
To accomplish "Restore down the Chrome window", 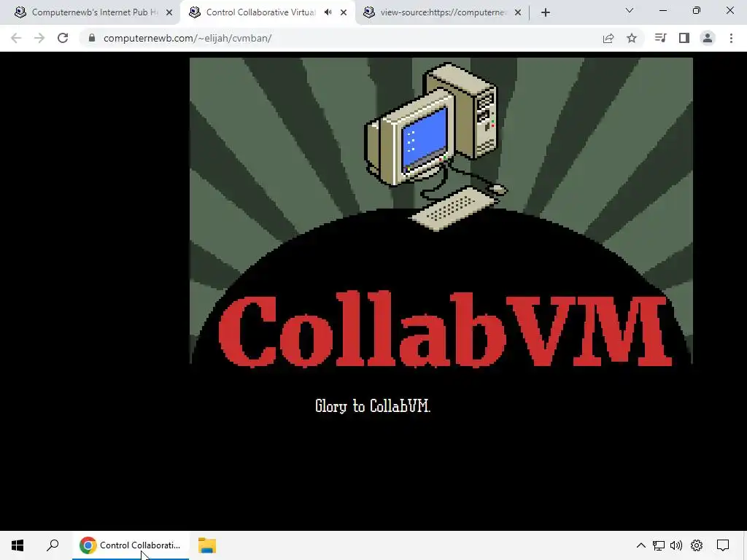I will pyautogui.click(x=697, y=10).
